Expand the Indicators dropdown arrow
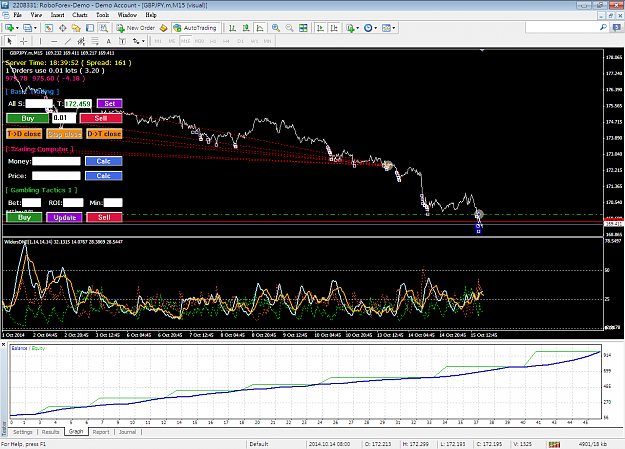The width and height of the screenshot is (625, 449). click(358, 28)
